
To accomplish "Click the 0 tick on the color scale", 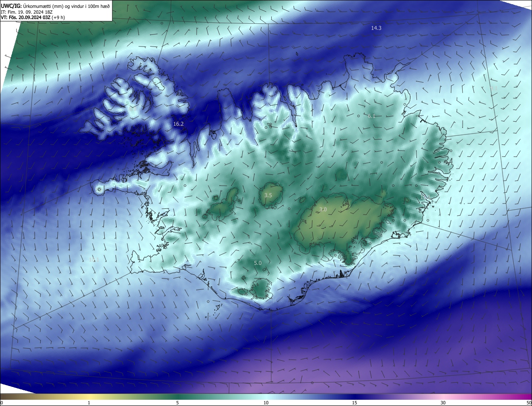I will tap(2, 403).
